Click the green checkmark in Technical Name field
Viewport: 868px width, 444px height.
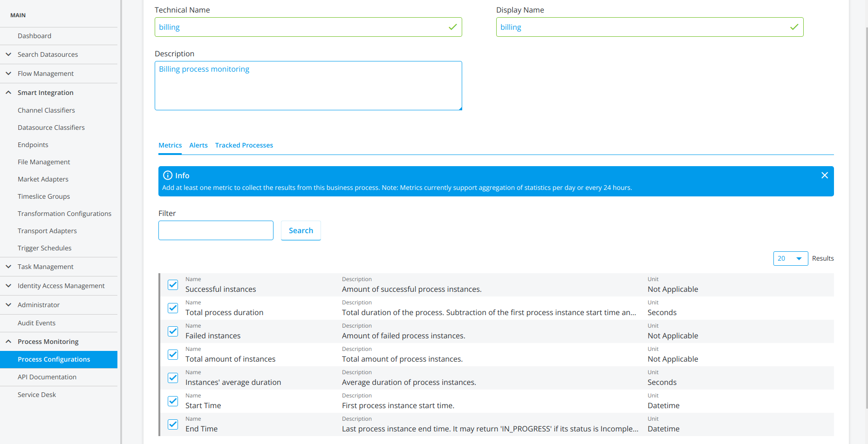click(452, 27)
